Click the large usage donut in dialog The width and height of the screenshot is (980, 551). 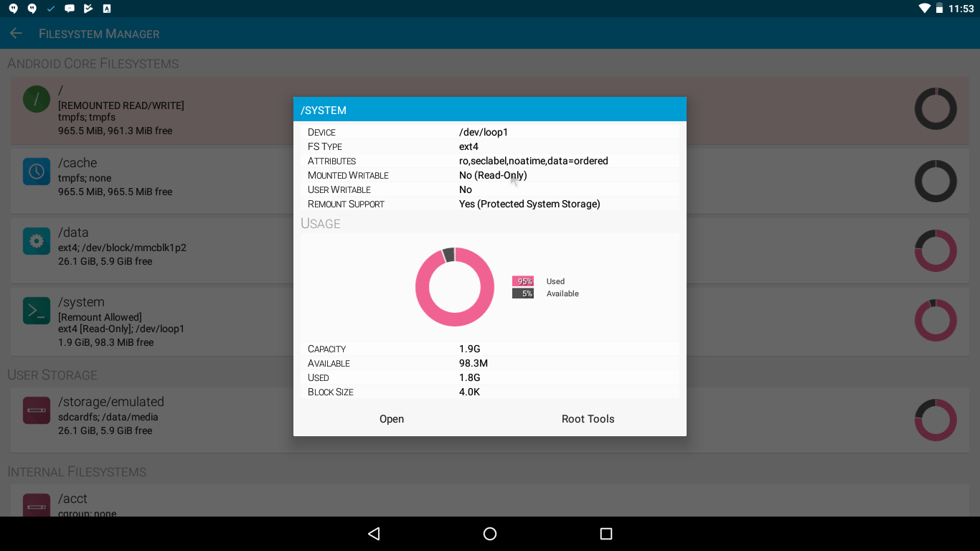455,287
